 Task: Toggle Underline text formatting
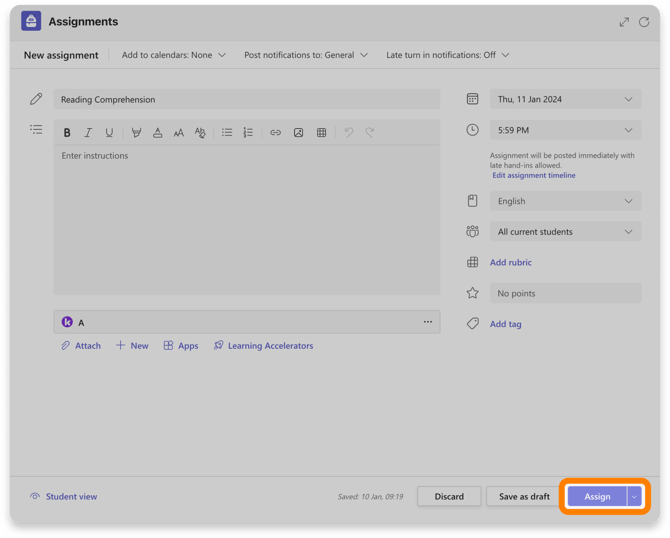109,132
